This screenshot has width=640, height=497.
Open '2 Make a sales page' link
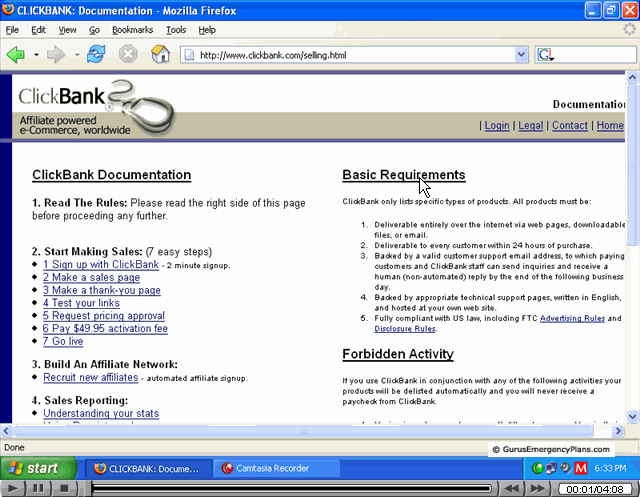pos(91,277)
